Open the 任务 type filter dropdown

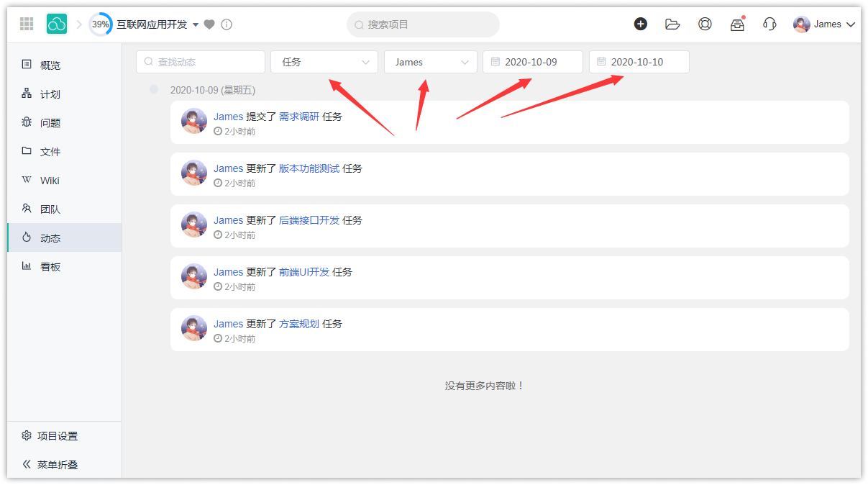[x=324, y=62]
